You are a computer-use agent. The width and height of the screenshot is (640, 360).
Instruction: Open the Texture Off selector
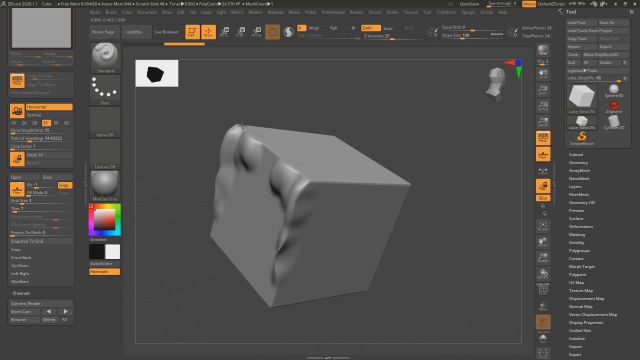pos(105,154)
